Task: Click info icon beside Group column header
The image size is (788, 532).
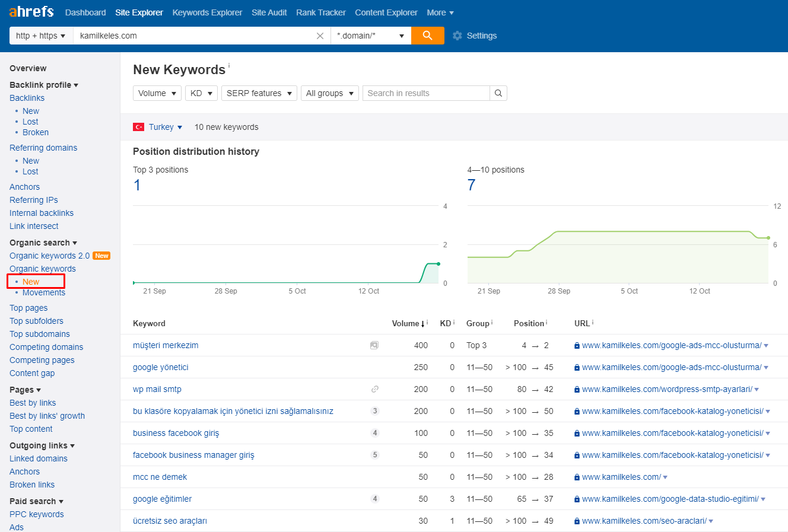Action: (492, 323)
